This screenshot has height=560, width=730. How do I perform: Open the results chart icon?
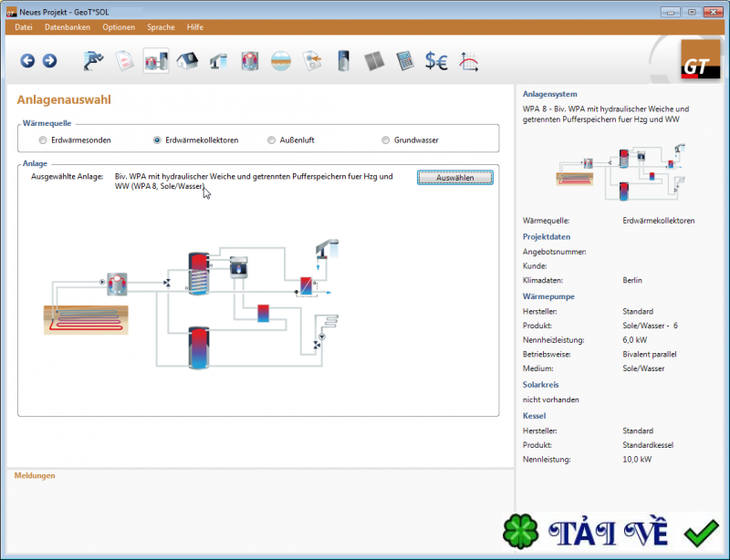(x=468, y=61)
